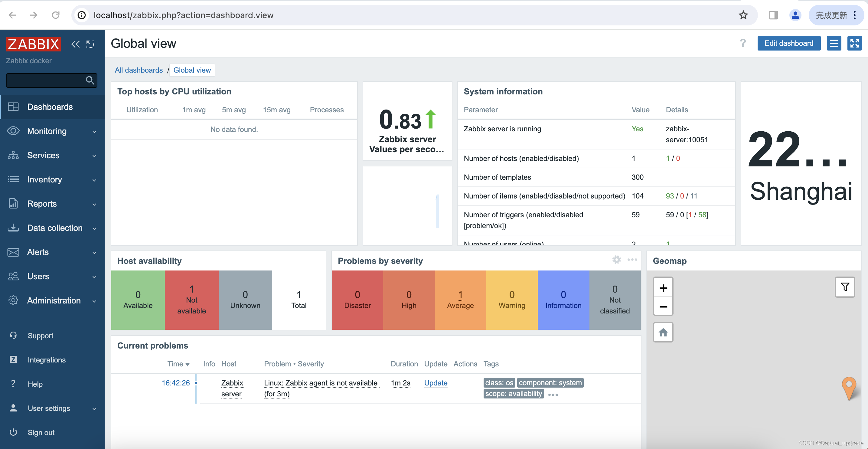Click the home icon on the Geomap
Image resolution: width=868 pixels, height=449 pixels.
(663, 333)
